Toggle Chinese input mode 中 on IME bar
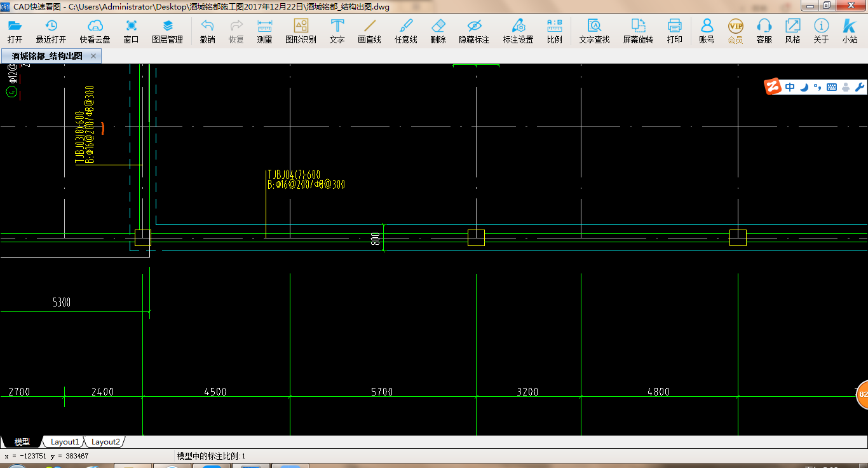 pos(790,87)
